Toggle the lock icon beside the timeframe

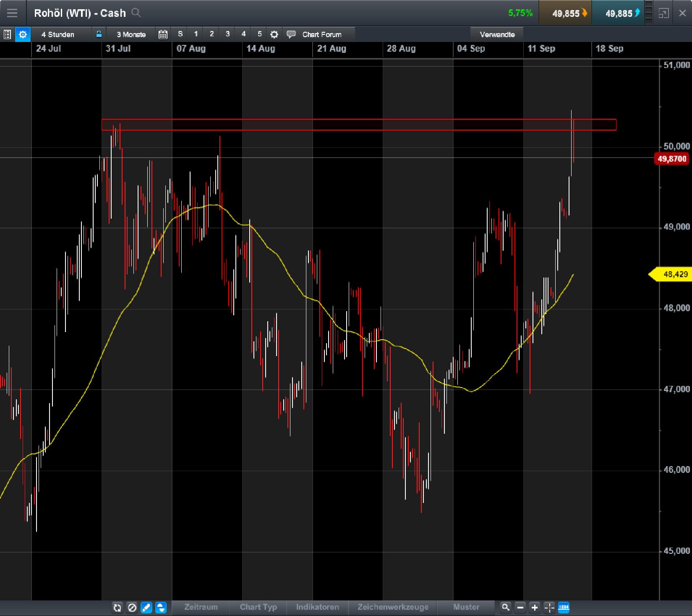(99, 34)
